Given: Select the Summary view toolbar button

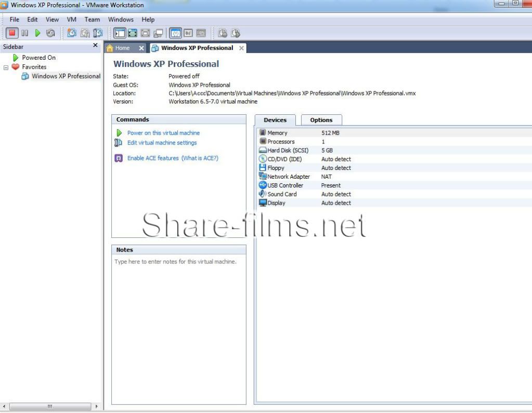Looking at the screenshot, I should [175, 33].
